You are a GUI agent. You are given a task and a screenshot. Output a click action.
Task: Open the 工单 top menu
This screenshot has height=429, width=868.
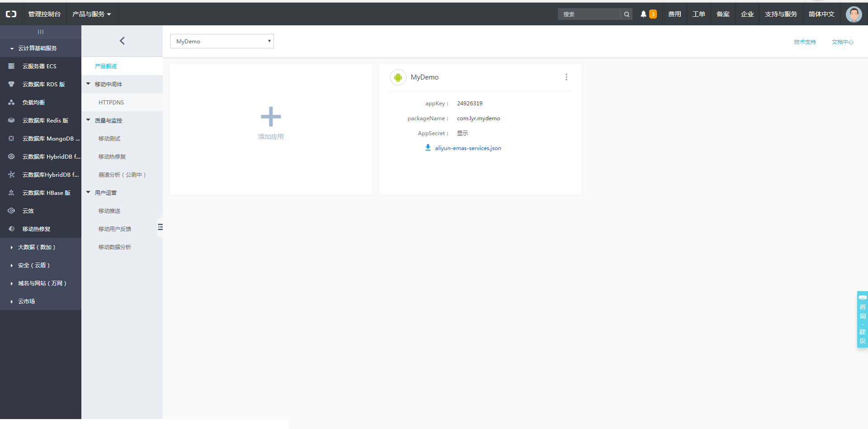click(699, 14)
